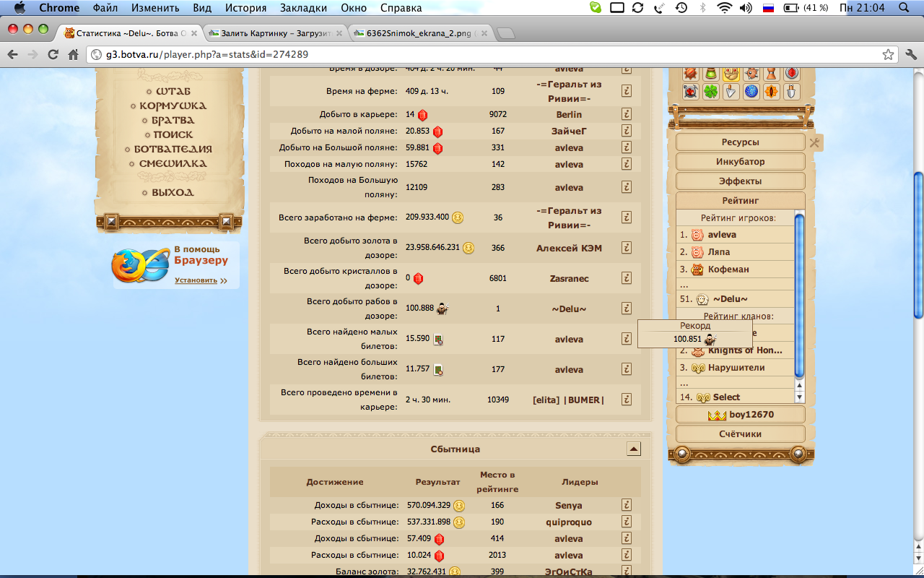Image resolution: width=924 pixels, height=578 pixels.
Task: Go back with Chrome back arrow
Action: click(12, 54)
